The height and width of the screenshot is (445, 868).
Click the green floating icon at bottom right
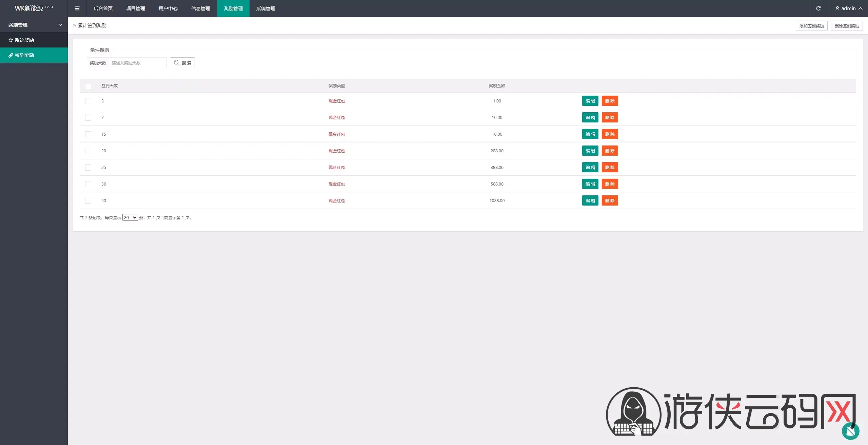click(850, 431)
